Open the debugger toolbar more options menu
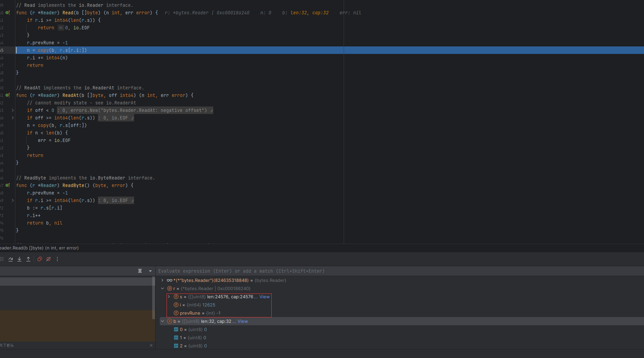 (x=57, y=259)
